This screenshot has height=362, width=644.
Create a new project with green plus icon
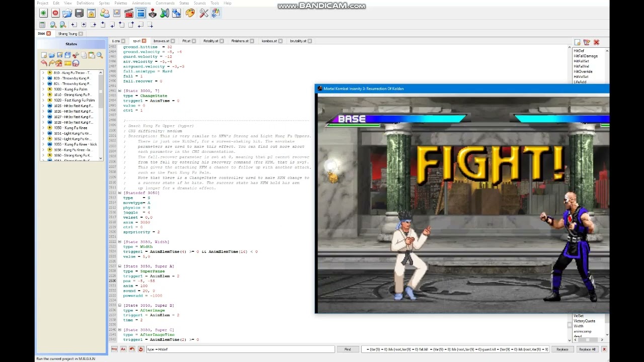pyautogui.click(x=43, y=14)
